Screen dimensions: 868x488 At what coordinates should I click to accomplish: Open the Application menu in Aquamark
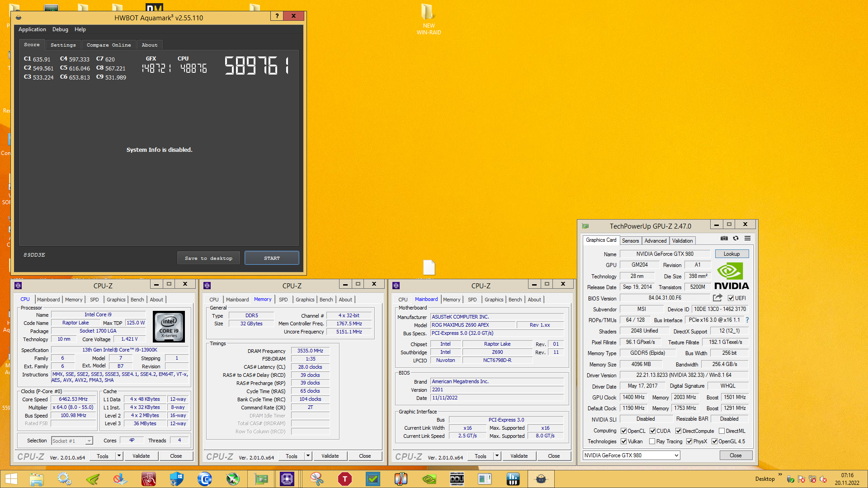pos(32,29)
